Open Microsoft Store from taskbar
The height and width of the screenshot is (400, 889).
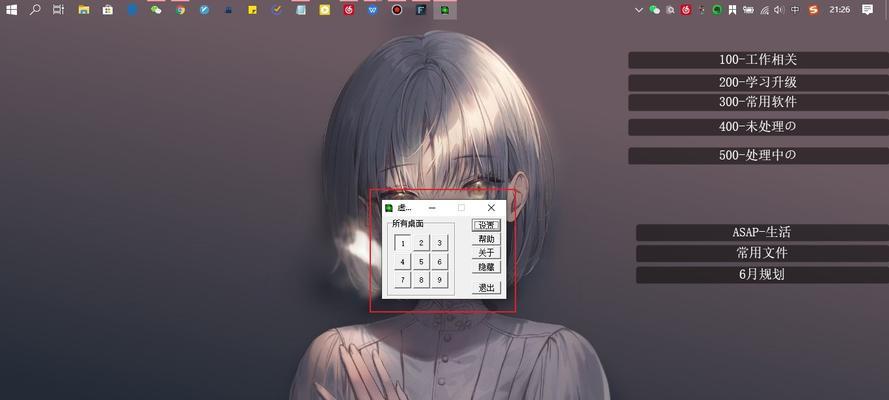pyautogui.click(x=108, y=10)
